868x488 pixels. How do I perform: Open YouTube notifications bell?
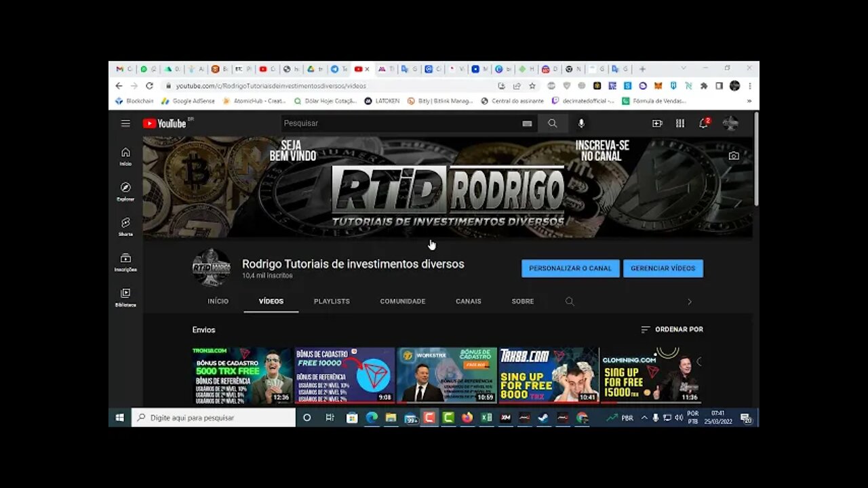[x=704, y=123]
